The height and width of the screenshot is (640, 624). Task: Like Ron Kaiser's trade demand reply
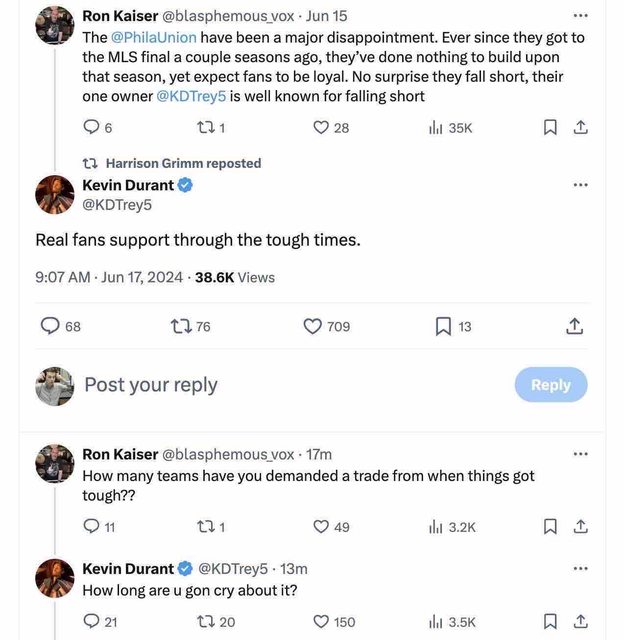click(321, 526)
